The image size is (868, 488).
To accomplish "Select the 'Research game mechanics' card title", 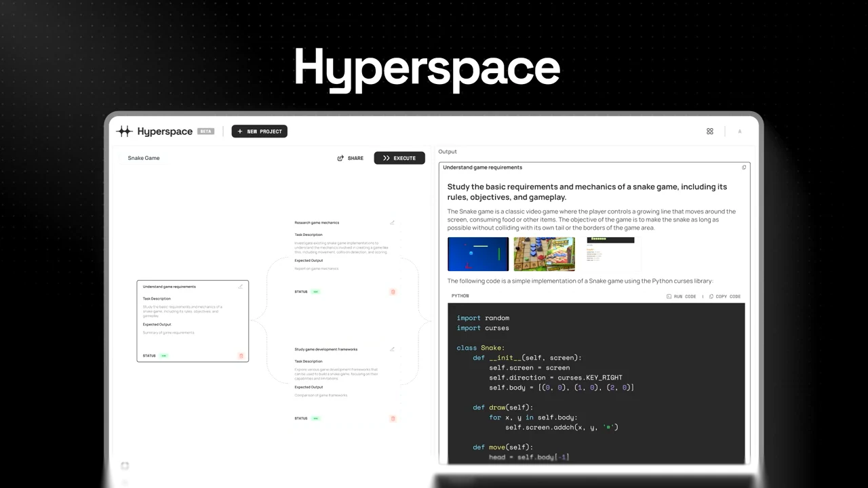I will click(x=317, y=222).
